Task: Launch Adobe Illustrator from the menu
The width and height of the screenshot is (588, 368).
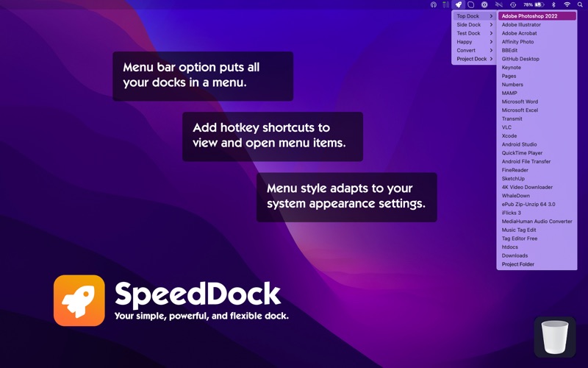Action: coord(537,25)
